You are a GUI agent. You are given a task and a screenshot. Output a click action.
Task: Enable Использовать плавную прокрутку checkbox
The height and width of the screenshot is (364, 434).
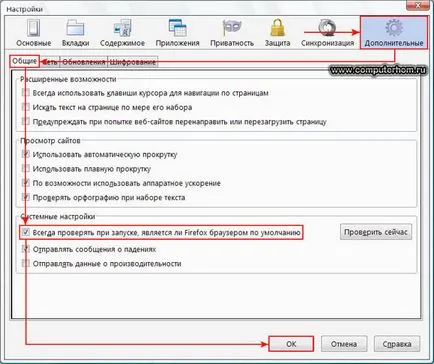(x=26, y=168)
